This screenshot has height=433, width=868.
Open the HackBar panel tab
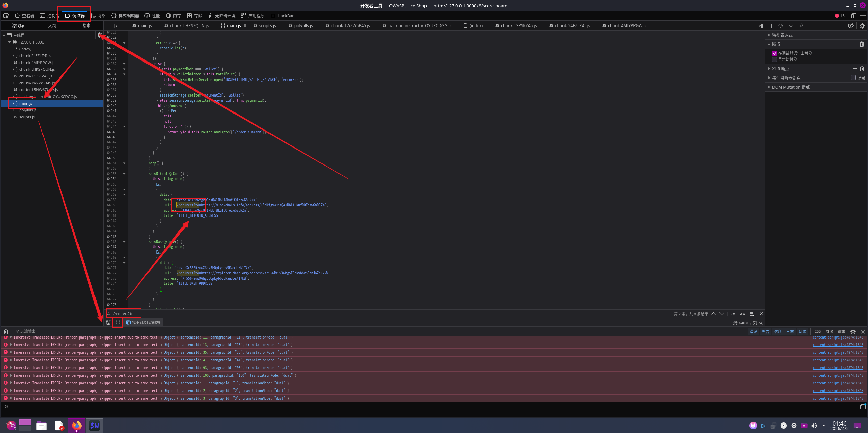(x=282, y=16)
